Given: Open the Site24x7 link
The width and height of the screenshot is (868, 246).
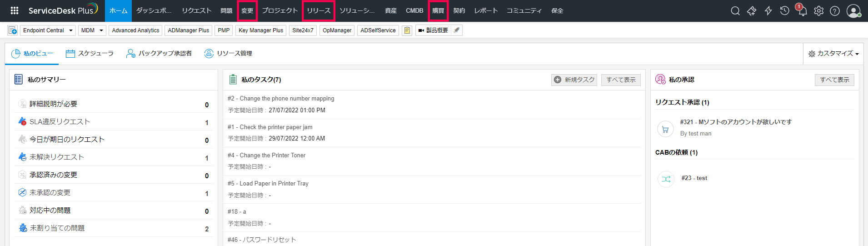Looking at the screenshot, I should coord(303,30).
